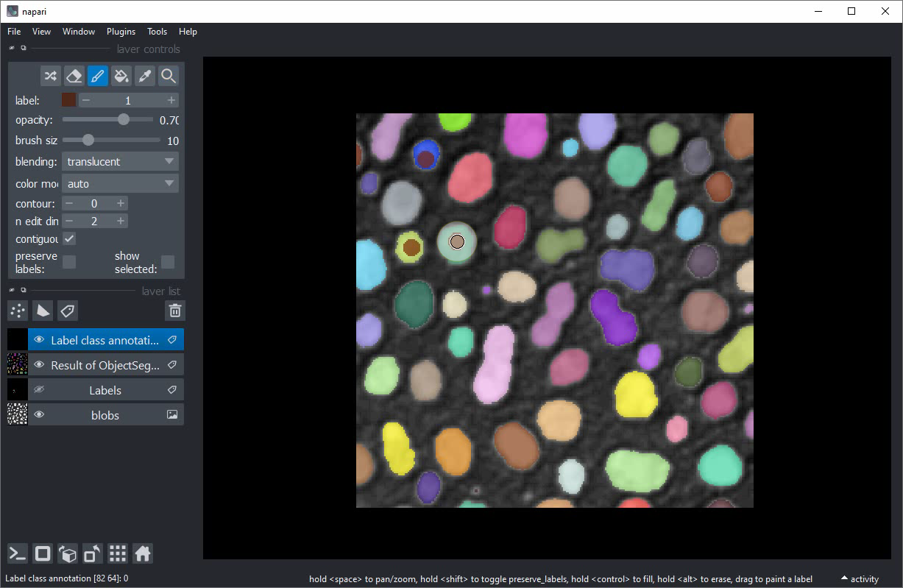Open the blending mode dropdown
The image size is (903, 588).
pyautogui.click(x=120, y=162)
